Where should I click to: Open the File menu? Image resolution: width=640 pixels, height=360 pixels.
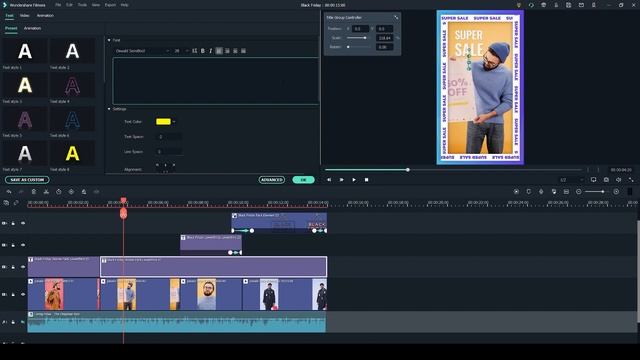point(58,5)
